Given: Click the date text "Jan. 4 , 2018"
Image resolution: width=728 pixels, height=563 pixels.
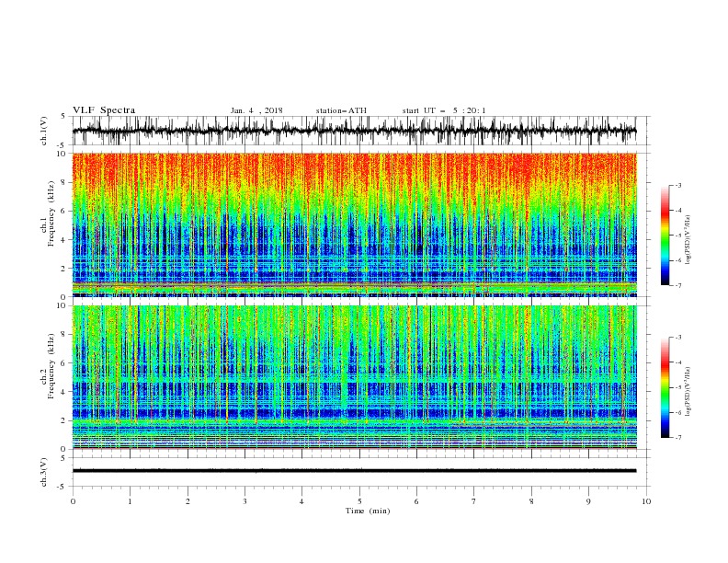Looking at the screenshot, I should tap(256, 110).
